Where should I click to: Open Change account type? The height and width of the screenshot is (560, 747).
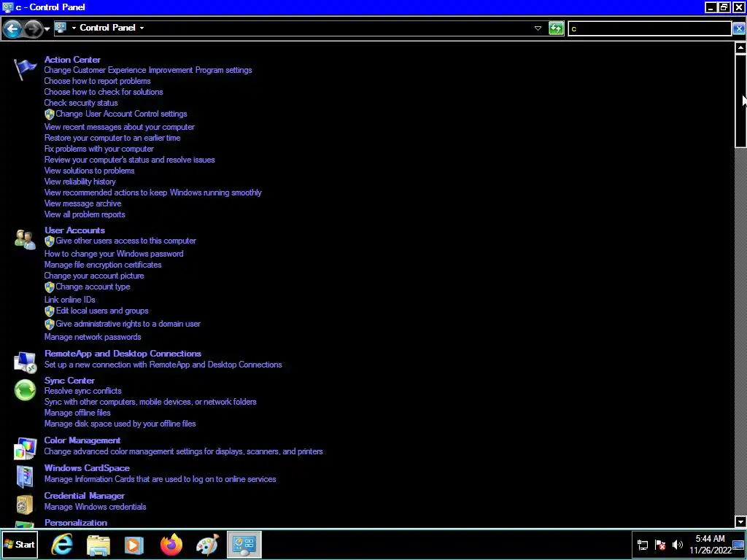pyautogui.click(x=93, y=287)
